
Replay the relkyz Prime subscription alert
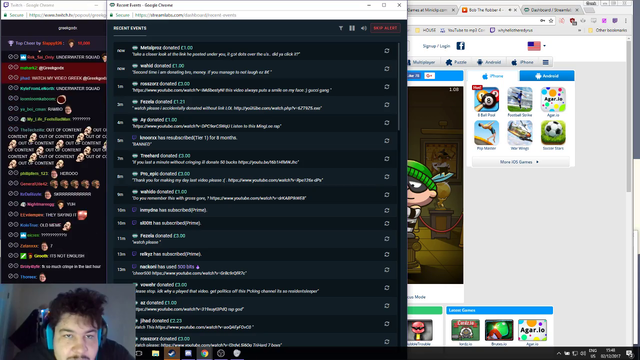pos(387,254)
